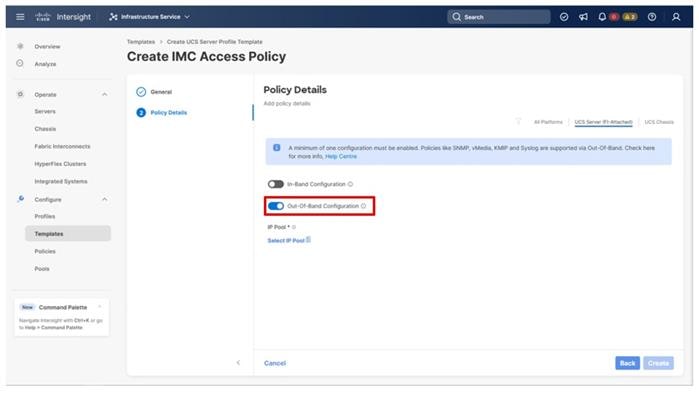Open Profiles in the sidebar
The width and height of the screenshot is (699, 393).
[45, 216]
